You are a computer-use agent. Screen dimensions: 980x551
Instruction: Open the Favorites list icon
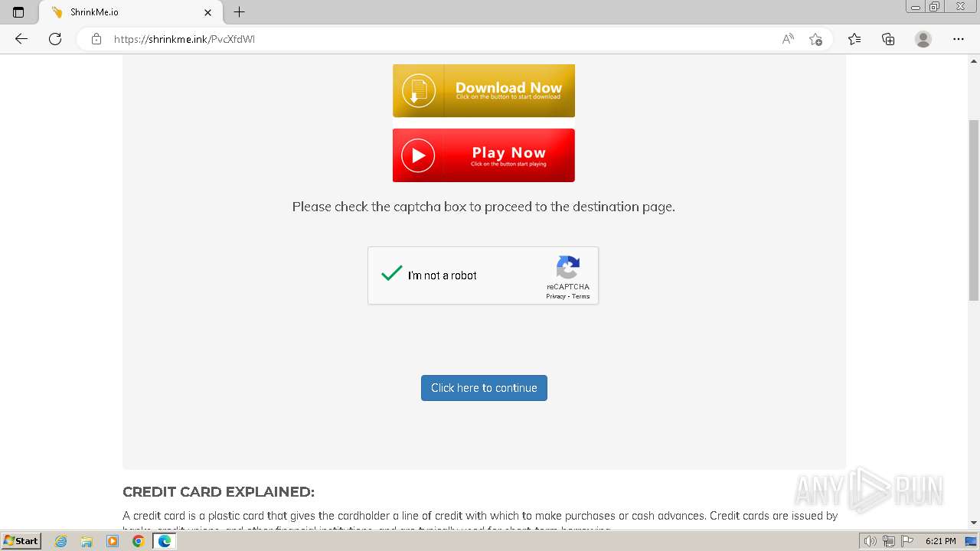[x=854, y=39]
